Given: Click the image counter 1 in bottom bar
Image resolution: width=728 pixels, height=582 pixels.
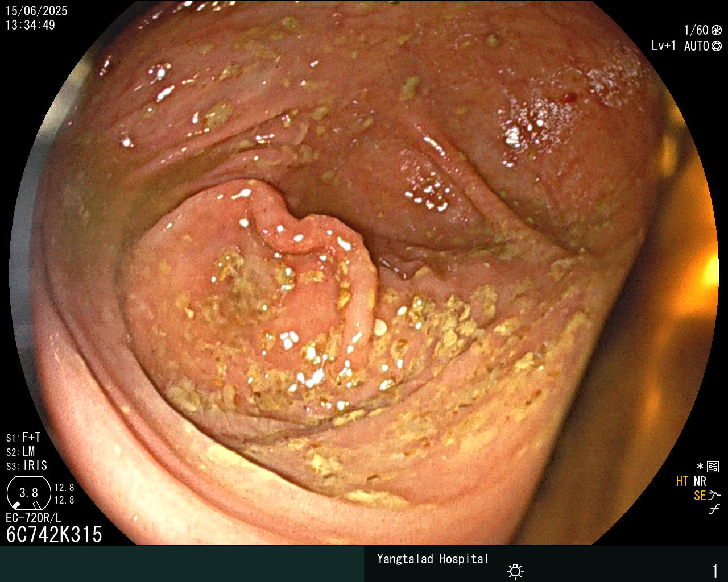Looking at the screenshot, I should (715, 571).
